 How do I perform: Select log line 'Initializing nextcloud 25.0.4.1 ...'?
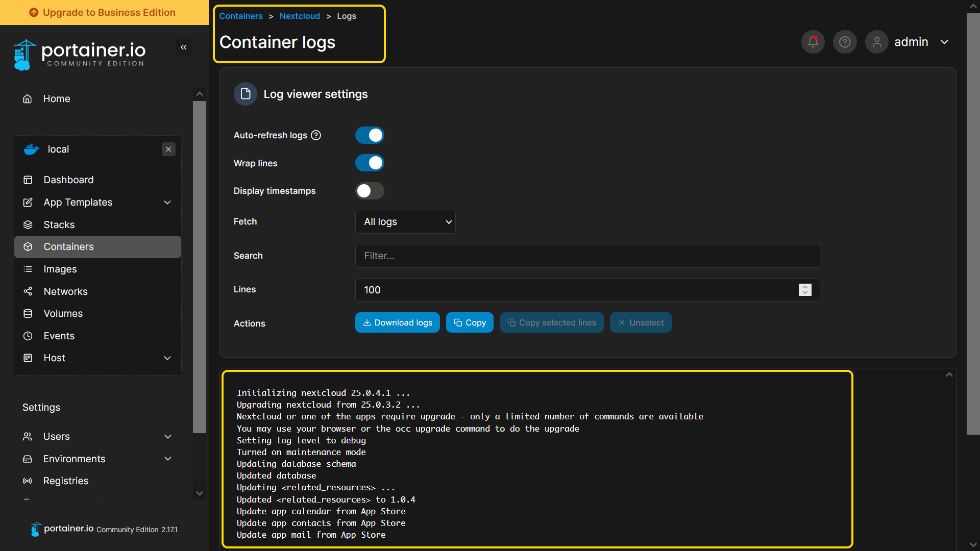pyautogui.click(x=323, y=393)
